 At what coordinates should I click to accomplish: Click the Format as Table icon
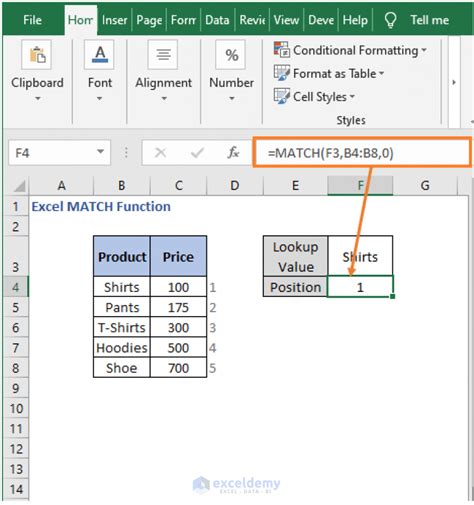[282, 73]
